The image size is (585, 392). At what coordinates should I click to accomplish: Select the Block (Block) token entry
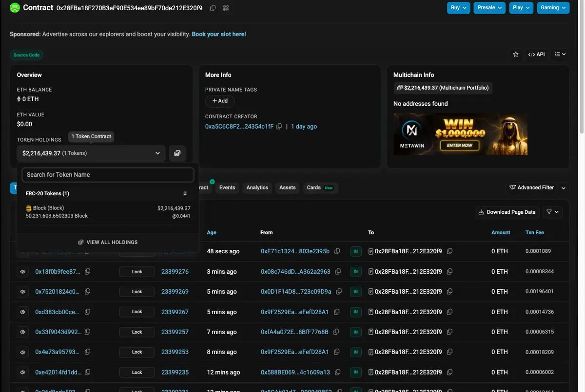108,212
